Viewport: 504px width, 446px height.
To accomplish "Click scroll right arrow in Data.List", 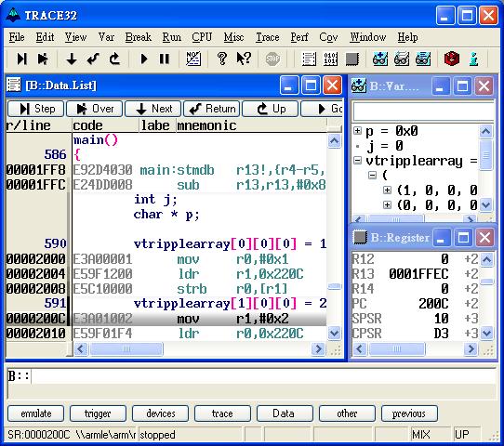I will tap(318, 348).
